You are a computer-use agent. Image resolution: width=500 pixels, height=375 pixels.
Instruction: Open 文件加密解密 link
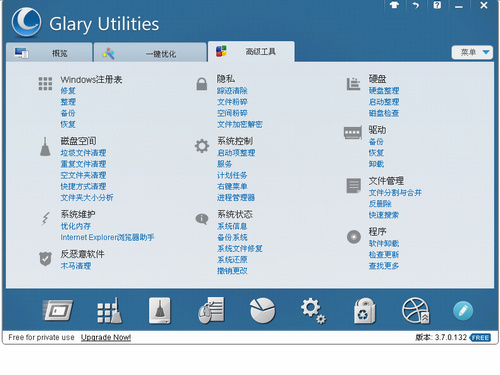pyautogui.click(x=240, y=124)
